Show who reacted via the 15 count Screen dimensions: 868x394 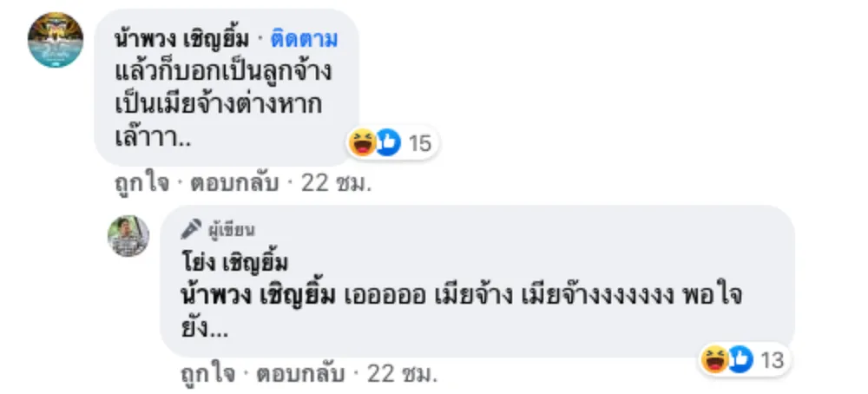(419, 144)
